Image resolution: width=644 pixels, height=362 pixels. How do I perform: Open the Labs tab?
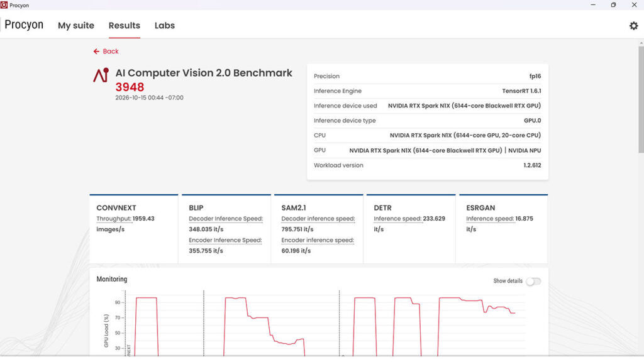pyautogui.click(x=165, y=25)
